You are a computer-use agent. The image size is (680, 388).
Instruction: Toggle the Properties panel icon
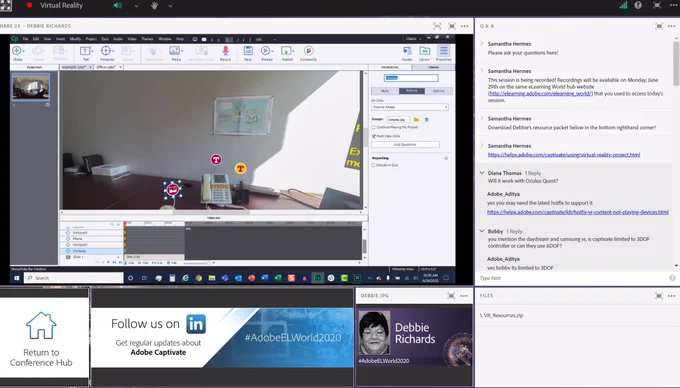[443, 51]
